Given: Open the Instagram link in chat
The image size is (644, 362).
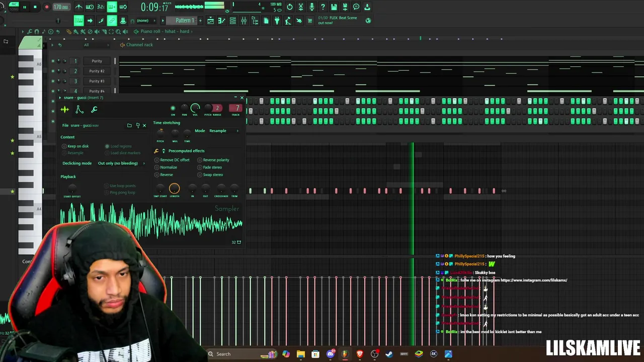Looking at the screenshot, I should click(533, 280).
